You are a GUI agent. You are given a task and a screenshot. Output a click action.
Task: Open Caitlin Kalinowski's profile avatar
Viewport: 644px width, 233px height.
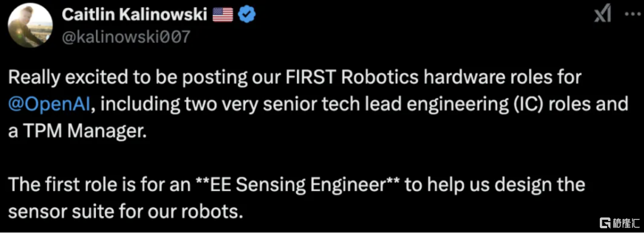30,27
